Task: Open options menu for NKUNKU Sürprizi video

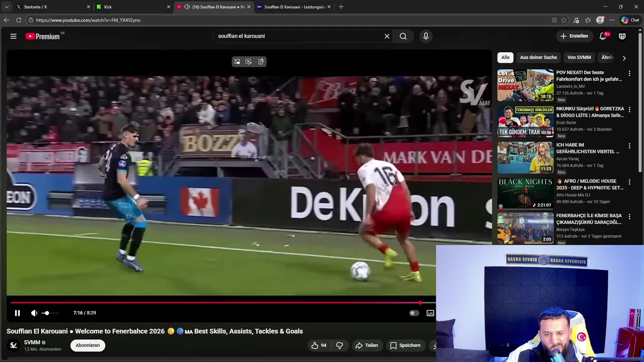Action: click(629, 110)
